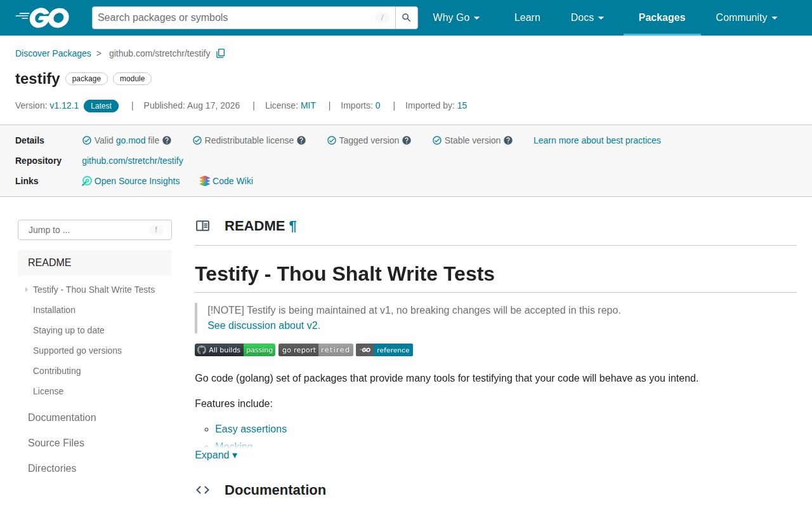Select README in the sidebar
Image resolution: width=812 pixels, height=508 pixels.
coord(95,263)
